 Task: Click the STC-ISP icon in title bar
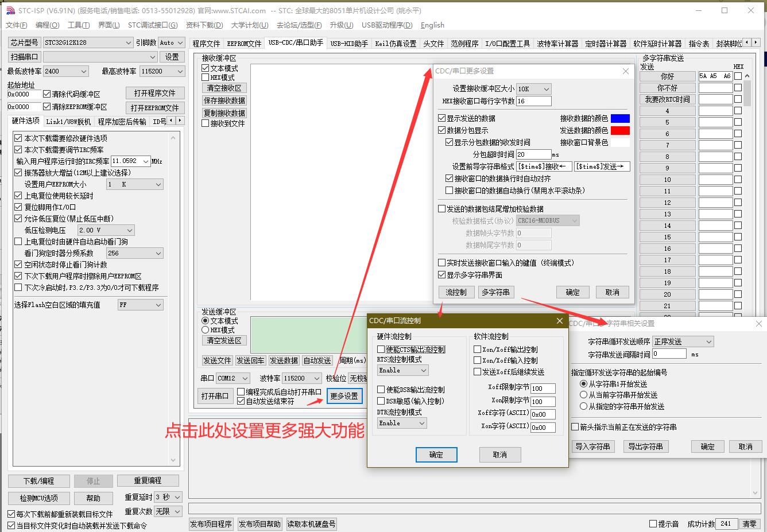pyautogui.click(x=10, y=10)
